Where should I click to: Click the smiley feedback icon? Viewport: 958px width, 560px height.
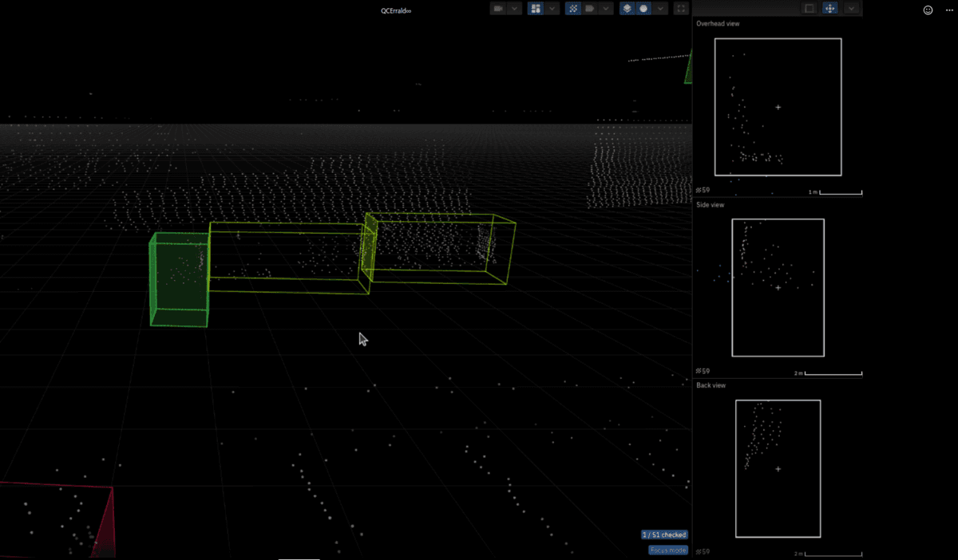[x=928, y=10]
